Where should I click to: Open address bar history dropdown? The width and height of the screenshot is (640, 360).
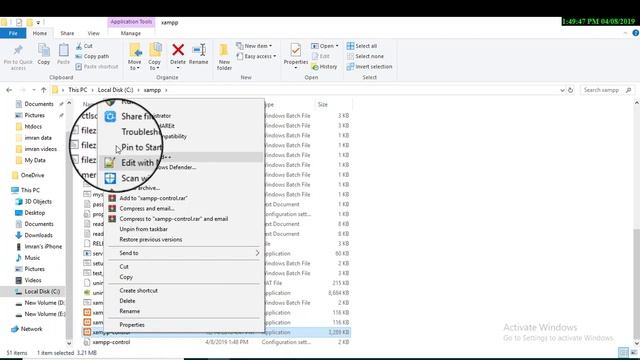click(562, 90)
